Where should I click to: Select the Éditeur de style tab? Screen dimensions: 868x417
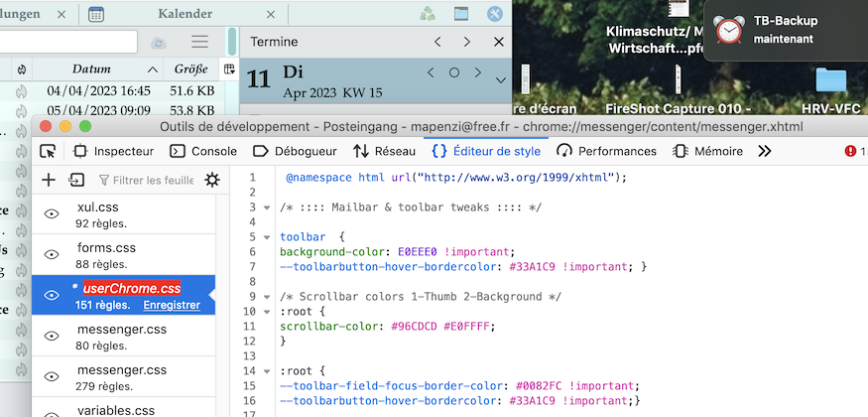(486, 151)
